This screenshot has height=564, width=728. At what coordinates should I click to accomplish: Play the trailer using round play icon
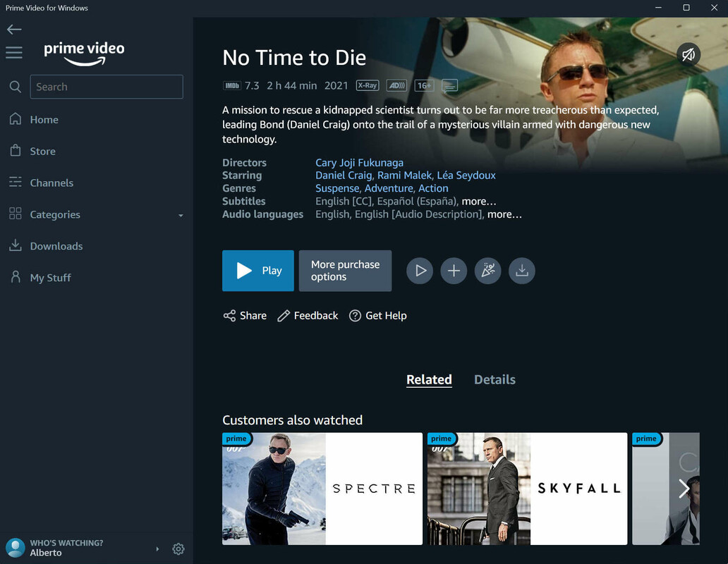tap(420, 271)
